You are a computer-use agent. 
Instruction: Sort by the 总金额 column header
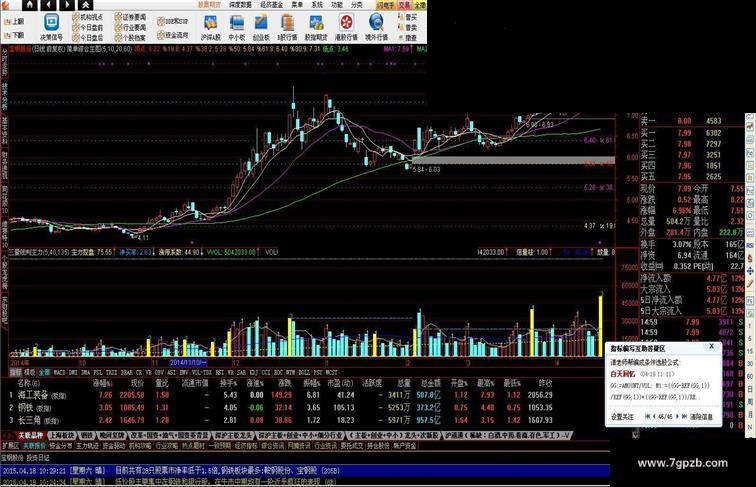pyautogui.click(x=431, y=383)
